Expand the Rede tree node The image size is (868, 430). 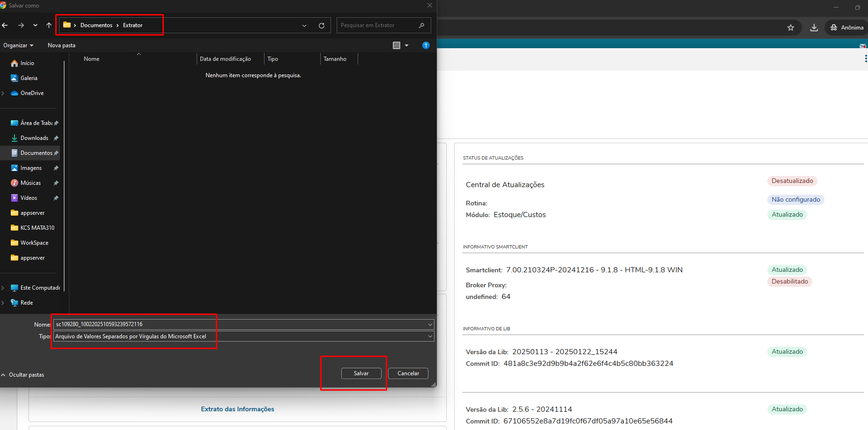[x=3, y=303]
